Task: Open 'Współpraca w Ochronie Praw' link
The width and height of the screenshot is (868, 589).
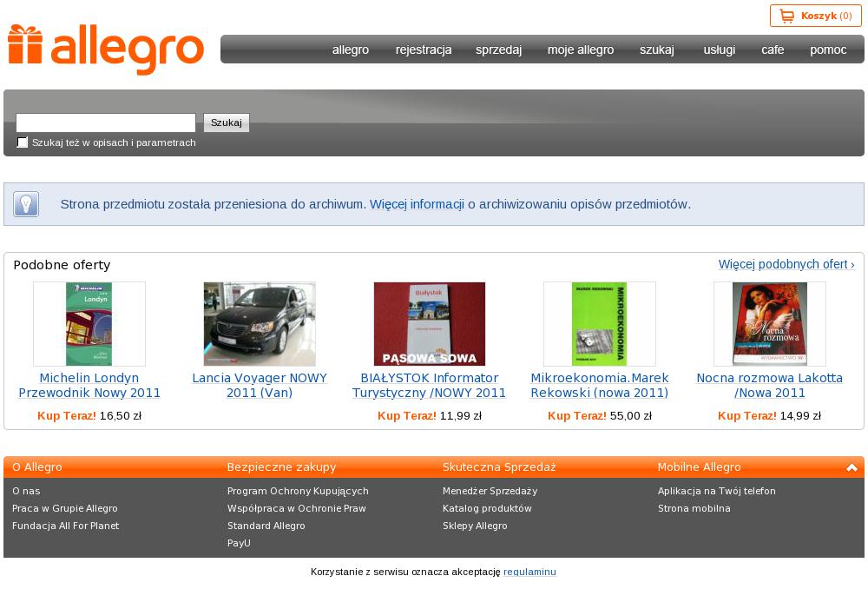Action: coord(297,508)
